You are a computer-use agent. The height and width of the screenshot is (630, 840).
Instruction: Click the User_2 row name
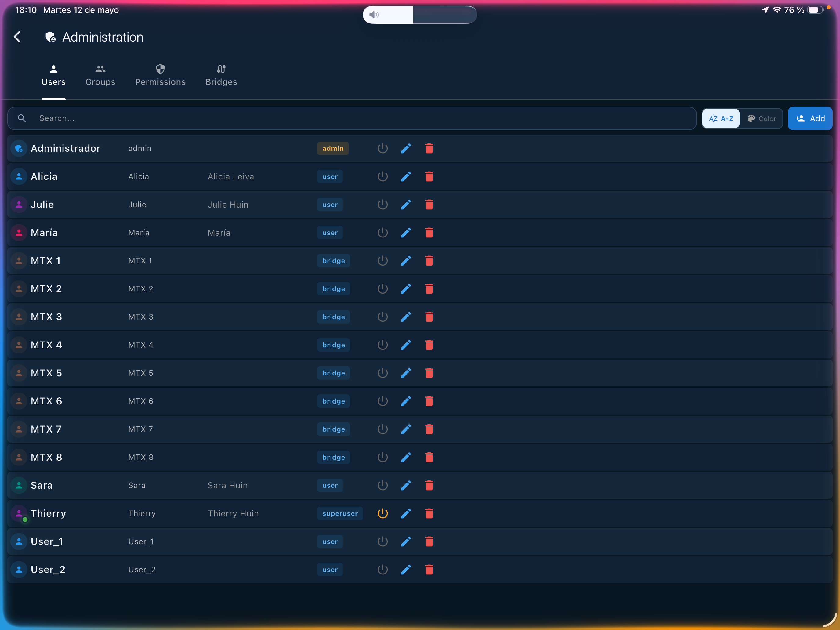(48, 570)
